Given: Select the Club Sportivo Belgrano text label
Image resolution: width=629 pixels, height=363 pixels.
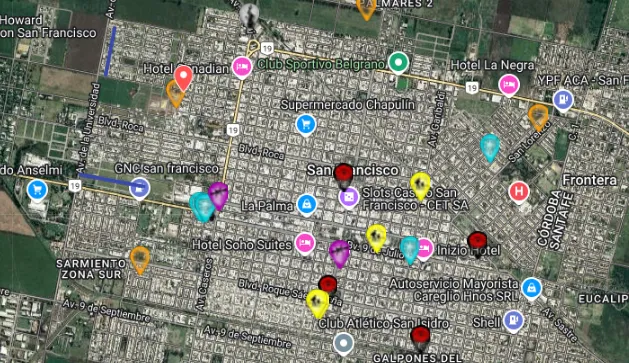Looking at the screenshot, I should tap(321, 64).
